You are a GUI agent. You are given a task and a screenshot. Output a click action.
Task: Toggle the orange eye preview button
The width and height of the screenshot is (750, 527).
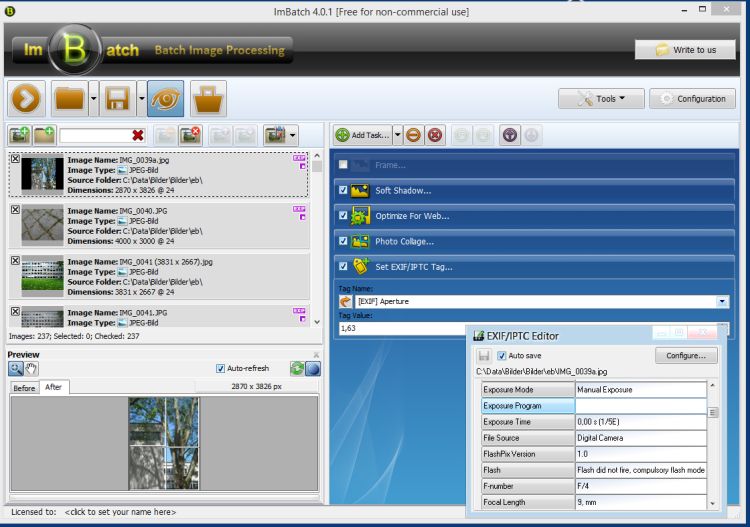165,99
